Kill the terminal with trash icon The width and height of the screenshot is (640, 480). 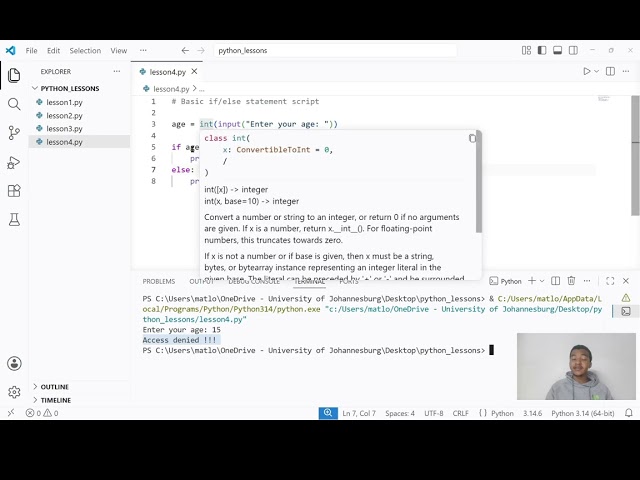pos(571,281)
